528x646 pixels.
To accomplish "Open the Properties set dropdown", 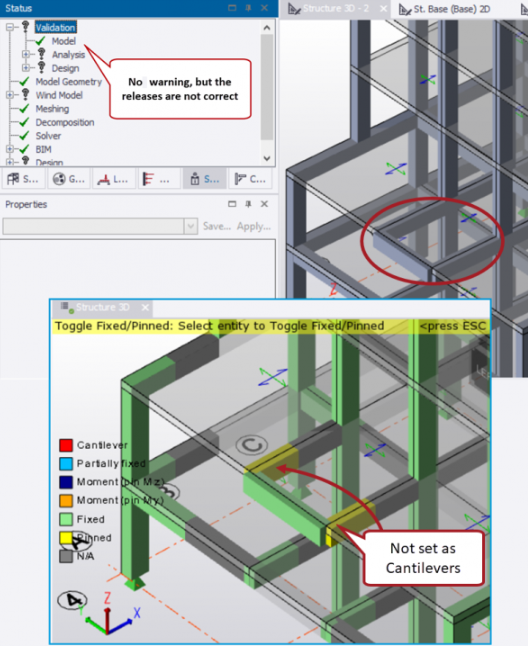I will click(190, 226).
